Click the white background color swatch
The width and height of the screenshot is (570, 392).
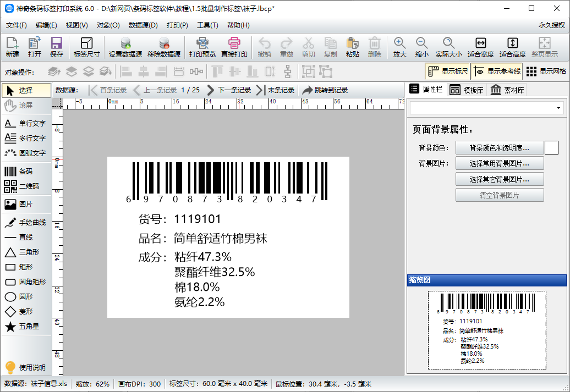[x=551, y=148]
